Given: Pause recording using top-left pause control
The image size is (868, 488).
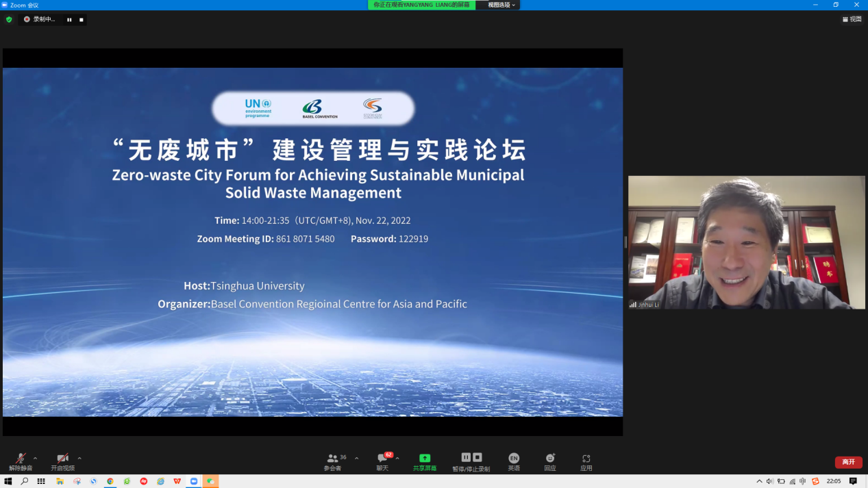Looking at the screenshot, I should pyautogui.click(x=69, y=20).
